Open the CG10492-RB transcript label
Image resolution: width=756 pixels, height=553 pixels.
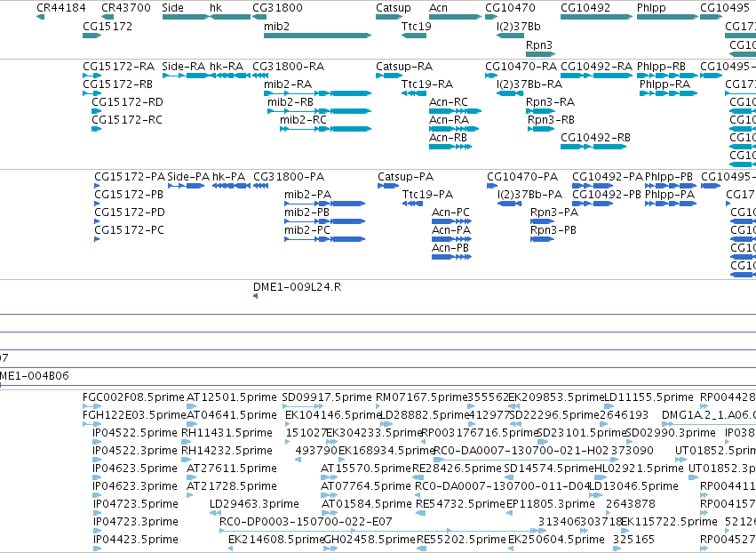pos(595,138)
